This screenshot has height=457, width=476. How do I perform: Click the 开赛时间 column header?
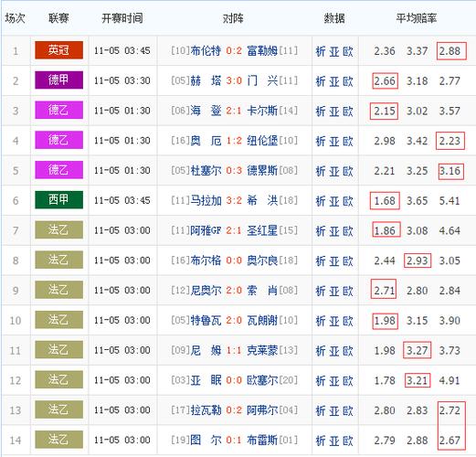122,18
